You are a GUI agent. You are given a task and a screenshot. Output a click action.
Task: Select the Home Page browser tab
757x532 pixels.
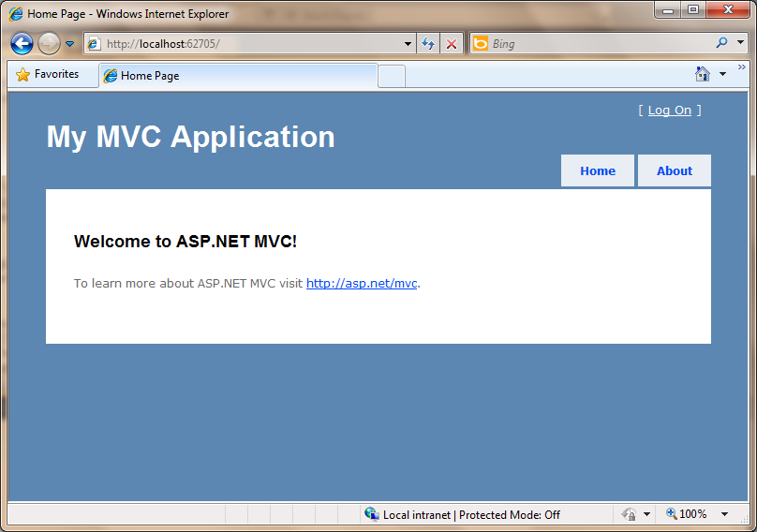click(x=238, y=76)
